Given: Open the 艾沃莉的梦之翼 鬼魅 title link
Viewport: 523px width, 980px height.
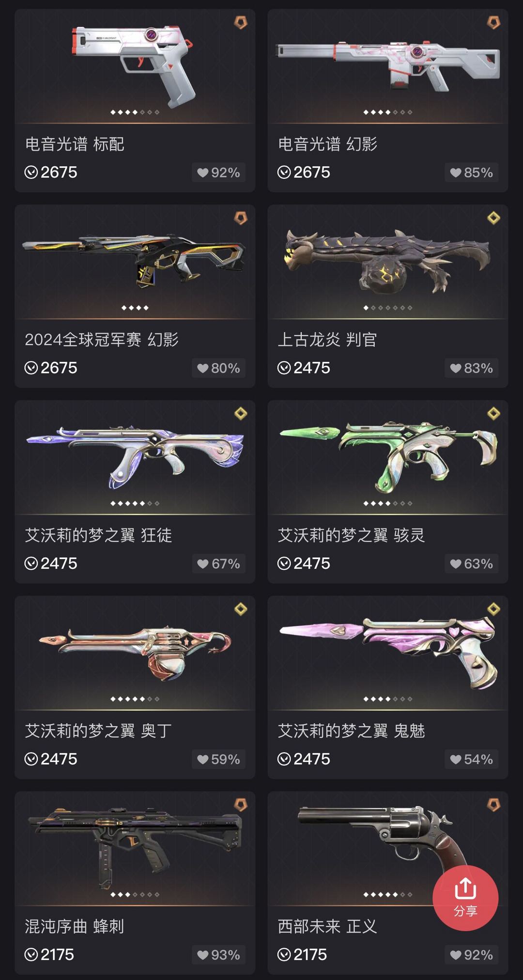Looking at the screenshot, I should [x=351, y=731].
